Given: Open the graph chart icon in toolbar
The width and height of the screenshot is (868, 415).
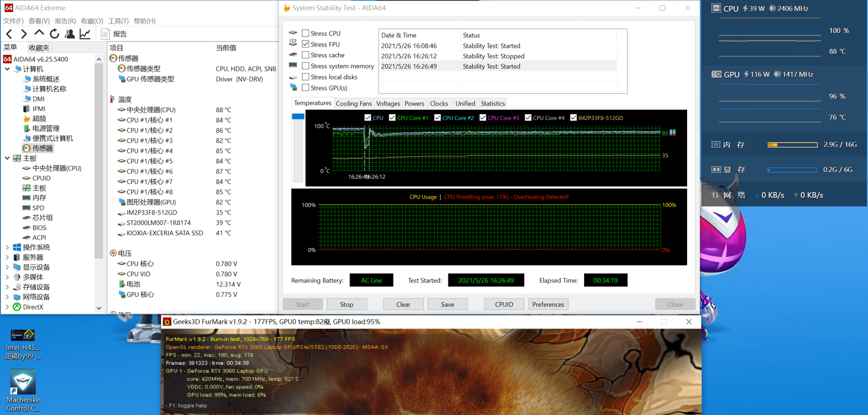Looking at the screenshot, I should 85,34.
